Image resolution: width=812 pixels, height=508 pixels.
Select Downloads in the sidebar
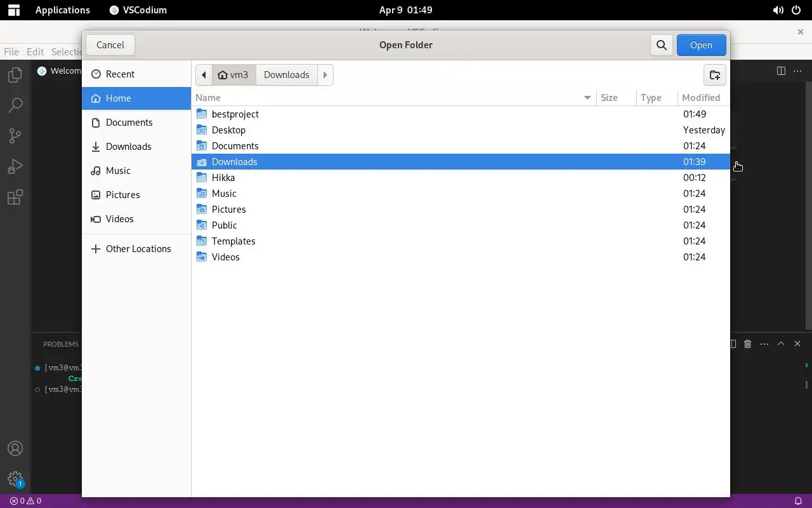pyautogui.click(x=136, y=147)
